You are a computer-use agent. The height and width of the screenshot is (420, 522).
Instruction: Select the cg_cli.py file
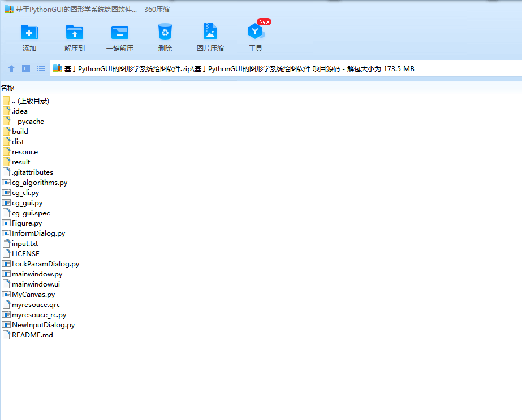click(20, 193)
